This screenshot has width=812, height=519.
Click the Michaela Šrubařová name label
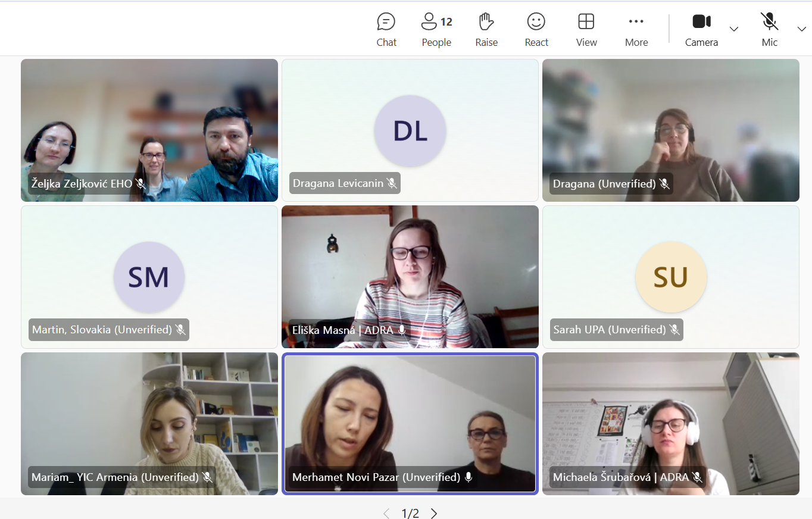pyautogui.click(x=620, y=477)
